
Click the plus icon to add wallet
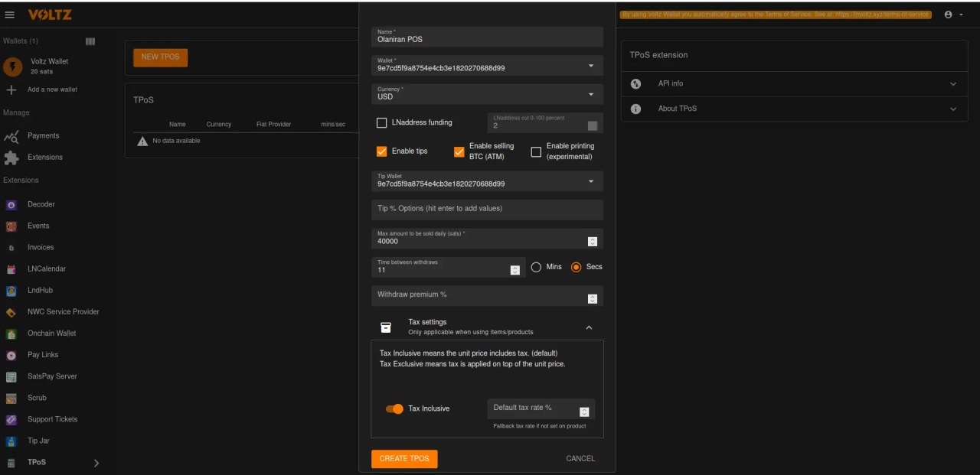pos(11,89)
